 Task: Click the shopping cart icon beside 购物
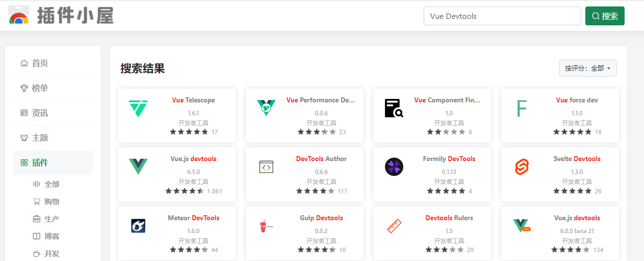click(x=36, y=201)
